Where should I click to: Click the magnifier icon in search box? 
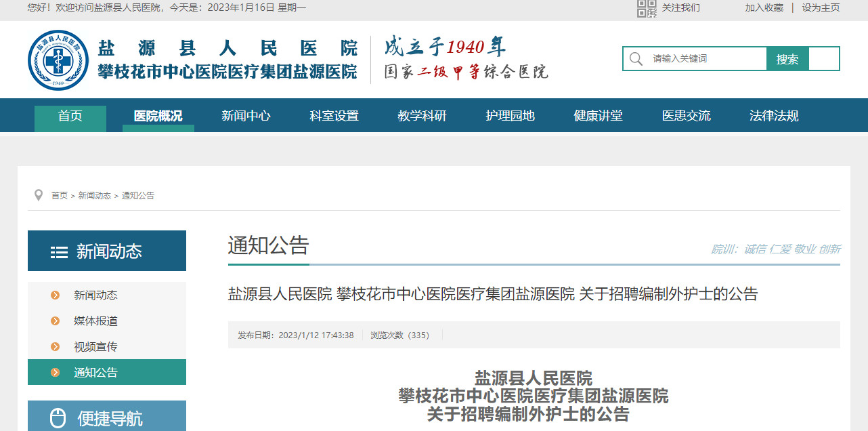tap(636, 59)
